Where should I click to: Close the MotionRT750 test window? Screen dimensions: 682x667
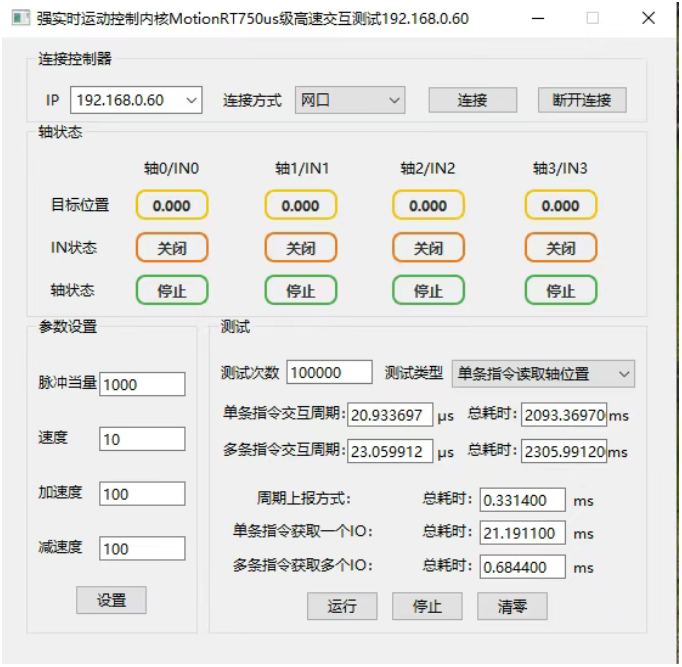649,18
